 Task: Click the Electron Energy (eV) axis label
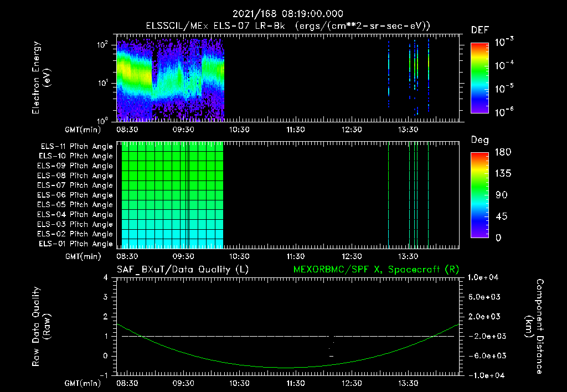(x=41, y=78)
